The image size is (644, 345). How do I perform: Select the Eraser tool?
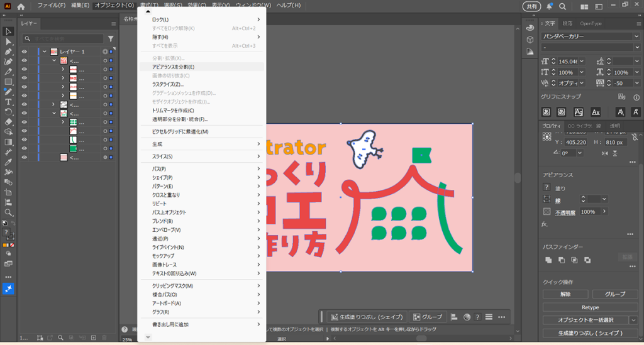click(x=8, y=122)
